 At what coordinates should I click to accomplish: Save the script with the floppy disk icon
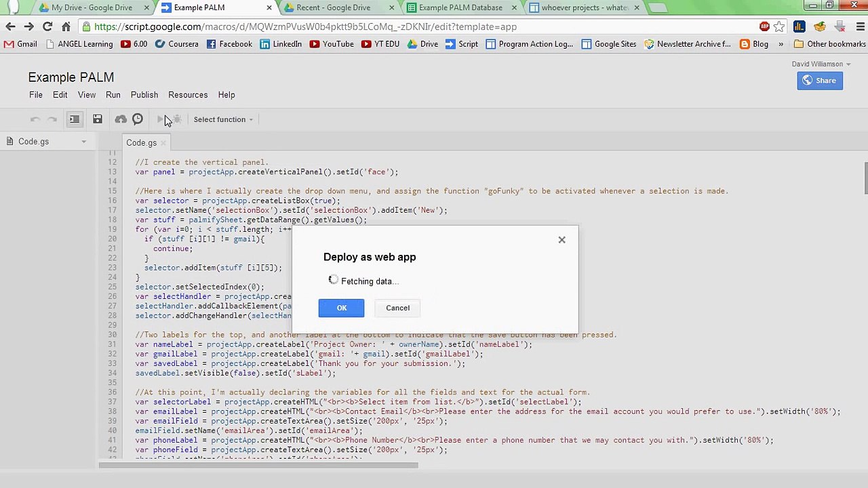98,119
